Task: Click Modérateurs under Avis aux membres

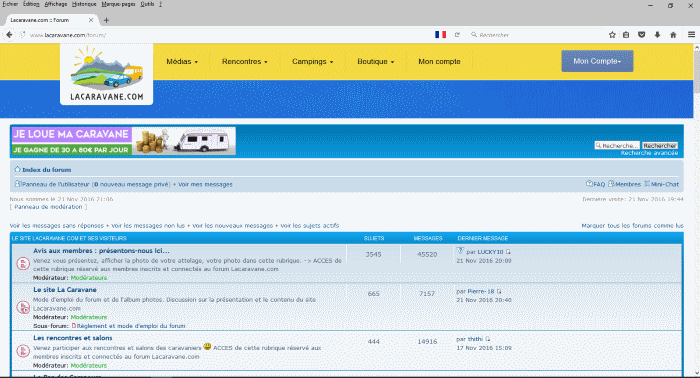Action: point(89,278)
